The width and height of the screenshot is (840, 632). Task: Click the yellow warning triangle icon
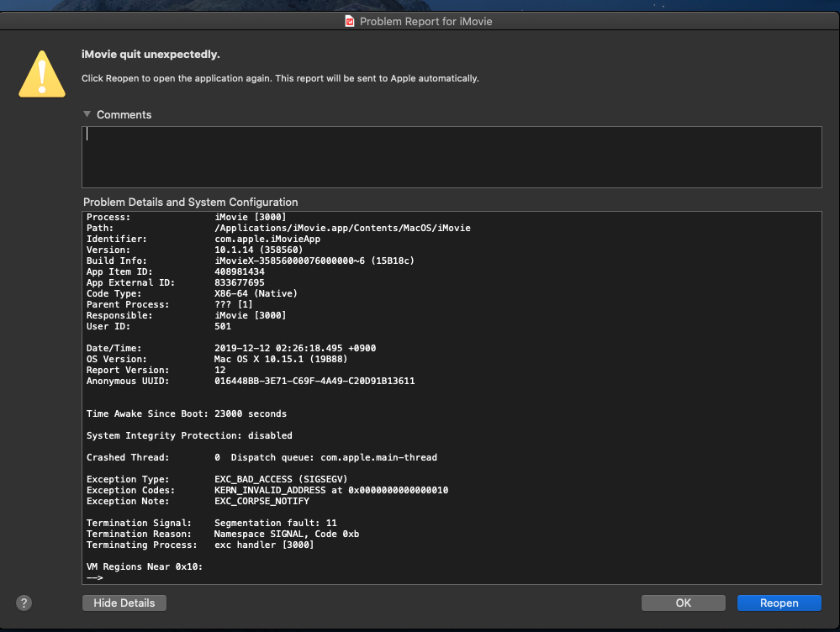click(x=43, y=73)
